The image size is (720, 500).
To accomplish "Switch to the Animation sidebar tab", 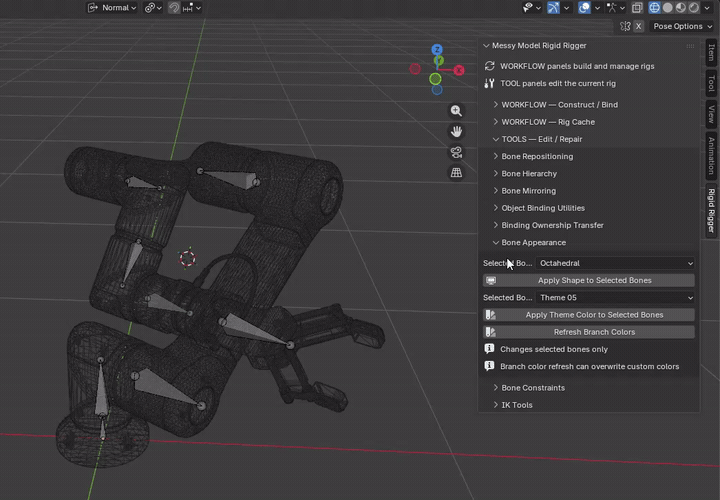I will 711,156.
